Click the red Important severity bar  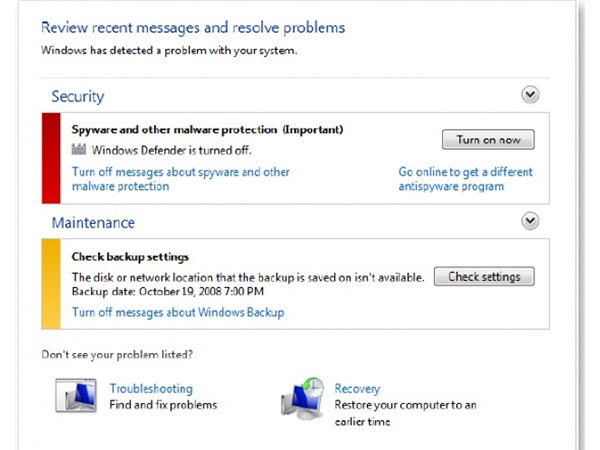tap(51, 158)
